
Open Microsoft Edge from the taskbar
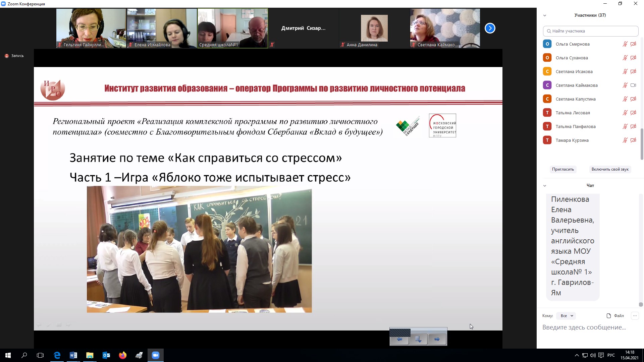click(x=57, y=355)
